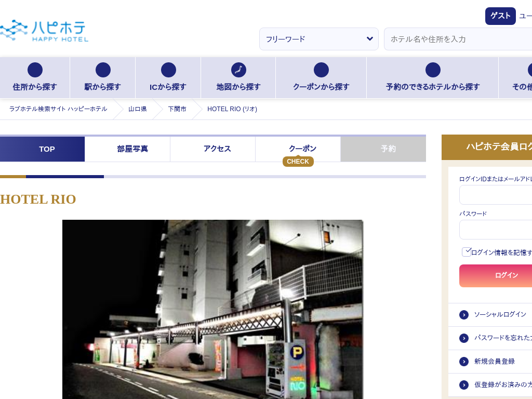532x399 pixels.
Task: Open the TOP tab
Action: (x=43, y=149)
